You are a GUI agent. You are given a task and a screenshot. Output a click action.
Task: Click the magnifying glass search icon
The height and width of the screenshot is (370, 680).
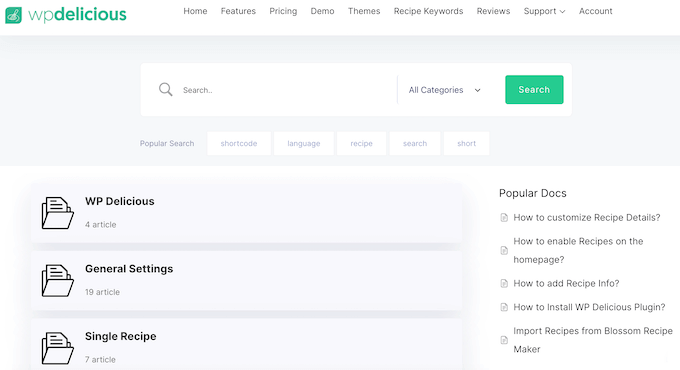tap(165, 89)
